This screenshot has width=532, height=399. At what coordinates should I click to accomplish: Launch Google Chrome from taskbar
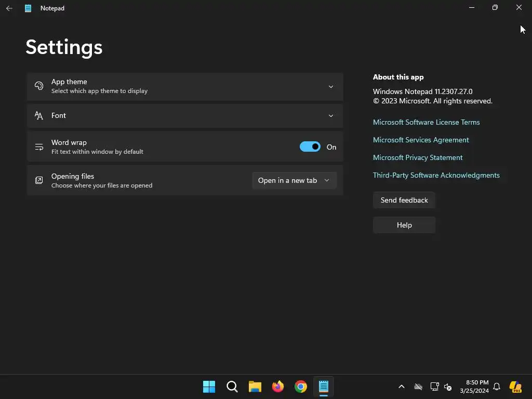301,387
